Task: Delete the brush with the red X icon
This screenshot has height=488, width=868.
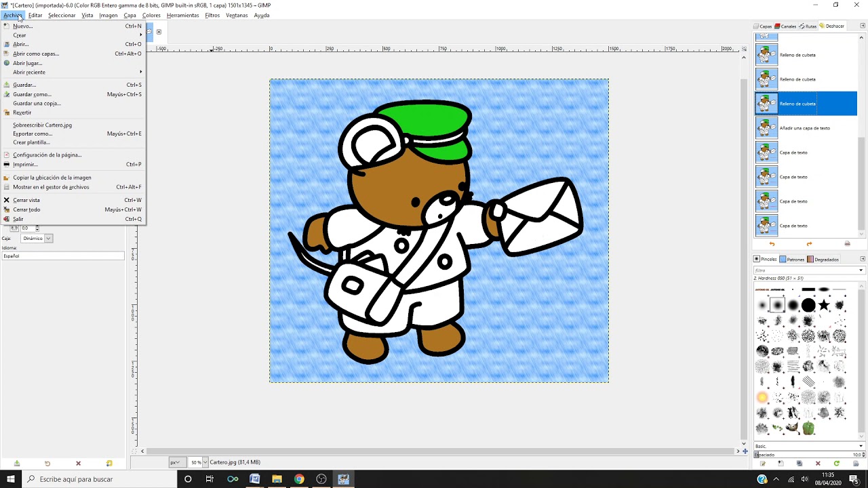Action: 818,464
